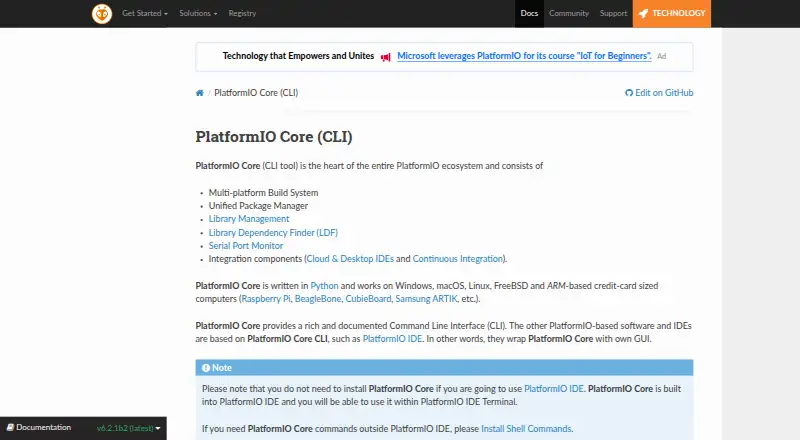Go to the Community menu item
The width and height of the screenshot is (800, 440).
[569, 13]
